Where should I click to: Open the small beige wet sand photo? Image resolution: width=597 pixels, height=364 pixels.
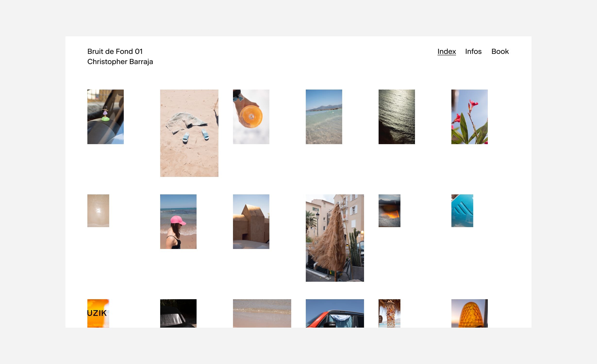coord(98,211)
